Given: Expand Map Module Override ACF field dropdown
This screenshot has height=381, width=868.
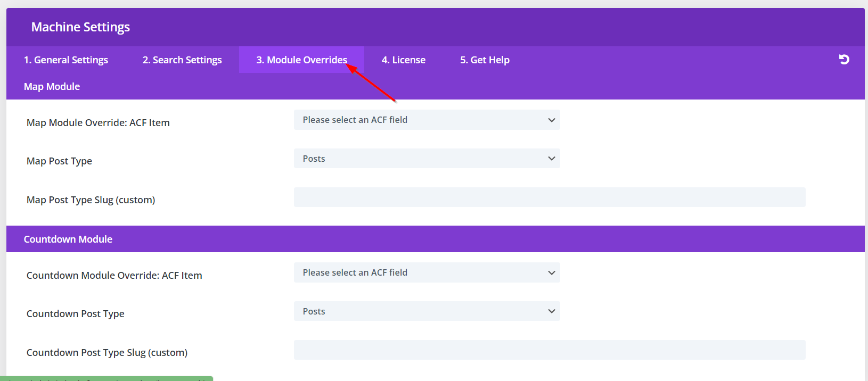Looking at the screenshot, I should click(427, 120).
